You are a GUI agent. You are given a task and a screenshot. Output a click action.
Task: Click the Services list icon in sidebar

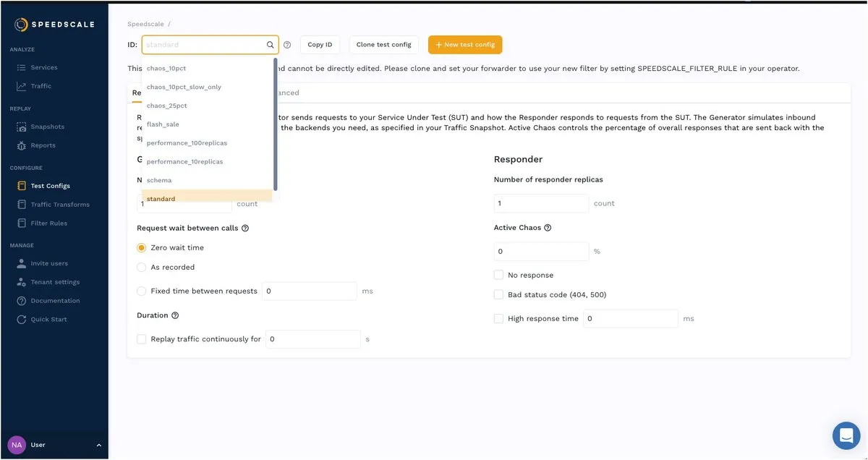(21, 67)
